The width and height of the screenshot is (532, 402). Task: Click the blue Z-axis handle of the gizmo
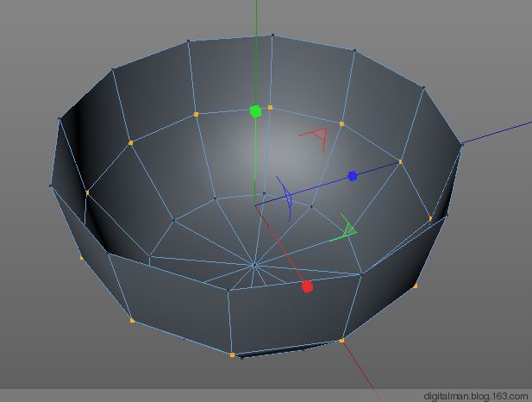point(353,176)
